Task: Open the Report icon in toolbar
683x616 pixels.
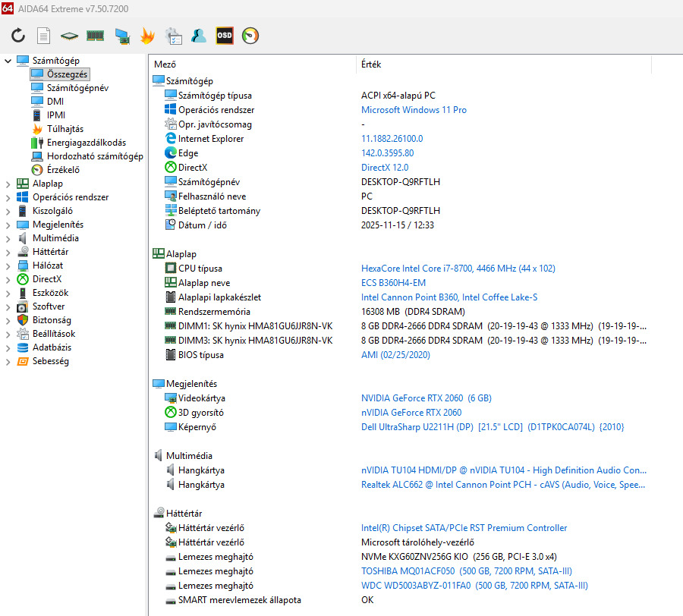Action: point(43,36)
